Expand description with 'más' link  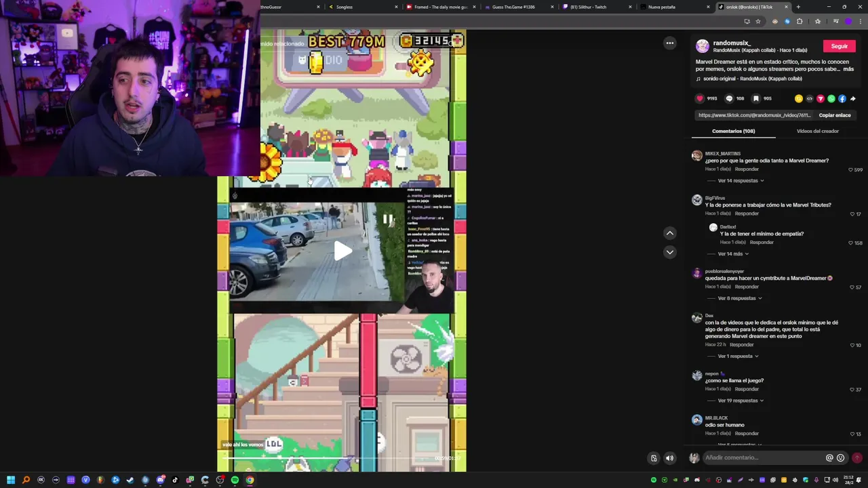[x=848, y=69]
